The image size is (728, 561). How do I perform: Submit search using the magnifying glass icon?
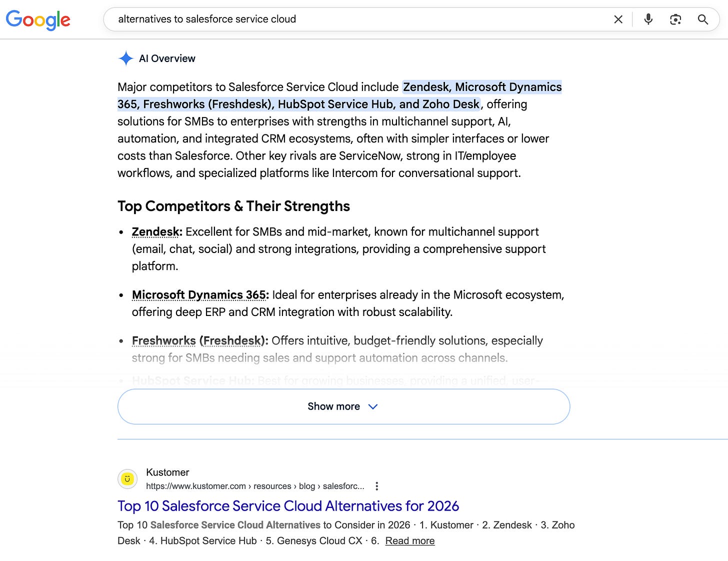click(x=703, y=19)
